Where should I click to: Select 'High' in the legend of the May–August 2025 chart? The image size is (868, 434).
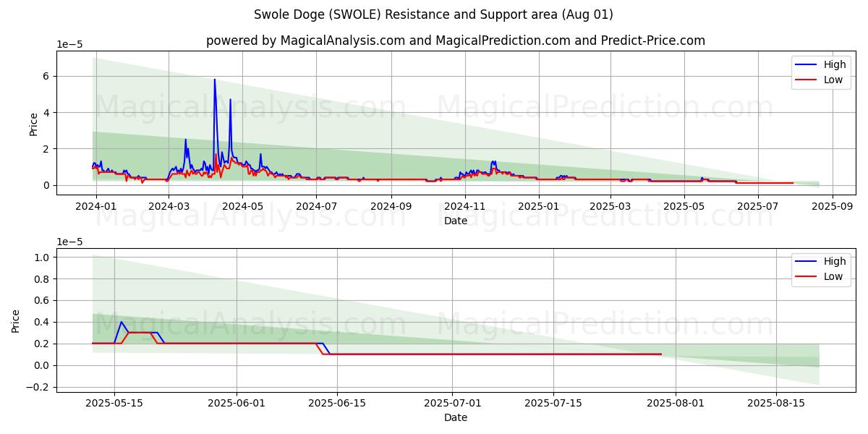(835, 261)
